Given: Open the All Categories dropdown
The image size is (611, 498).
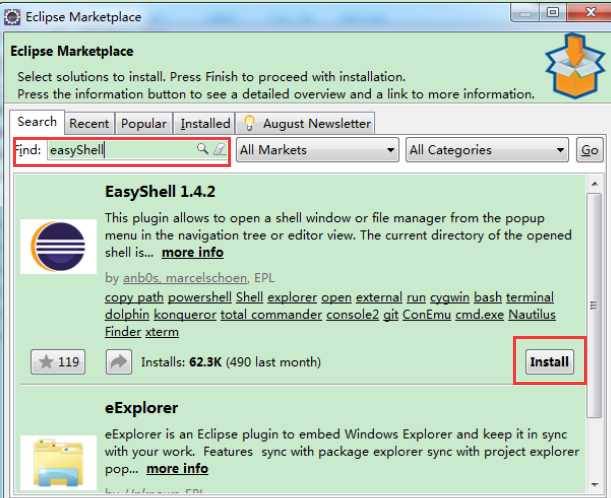Looking at the screenshot, I should [487, 150].
